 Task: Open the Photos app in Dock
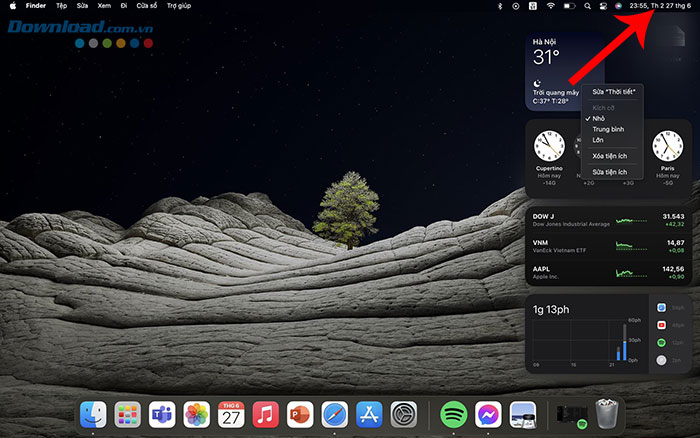[197, 414]
